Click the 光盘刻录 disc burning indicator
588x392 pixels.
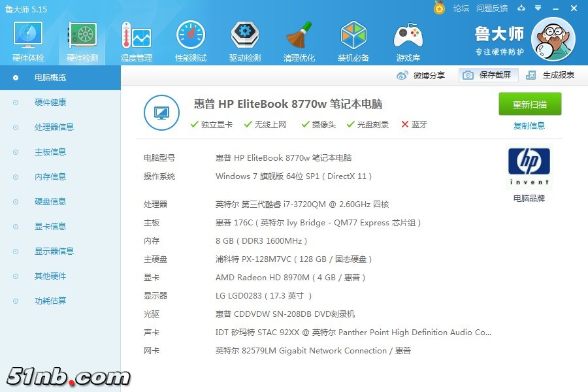coord(368,125)
